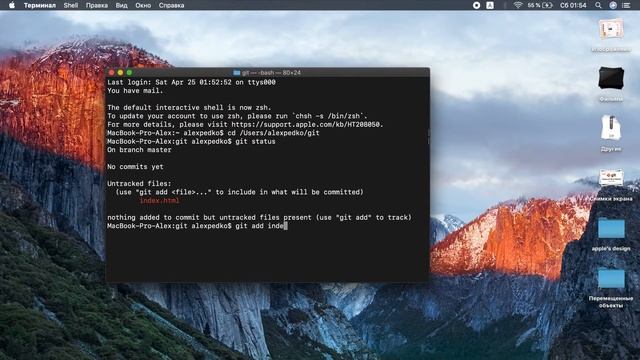
Task: Click the support.apple.com URL in terminal
Action: [306, 124]
